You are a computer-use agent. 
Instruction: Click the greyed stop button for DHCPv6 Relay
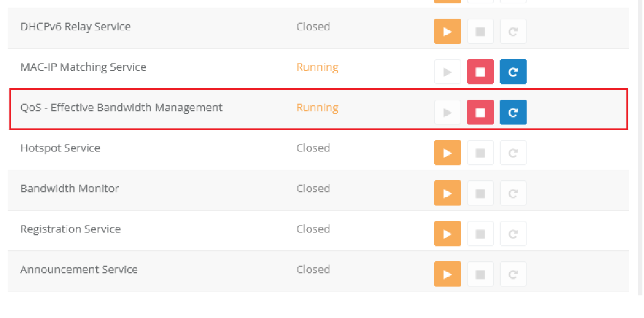click(480, 31)
